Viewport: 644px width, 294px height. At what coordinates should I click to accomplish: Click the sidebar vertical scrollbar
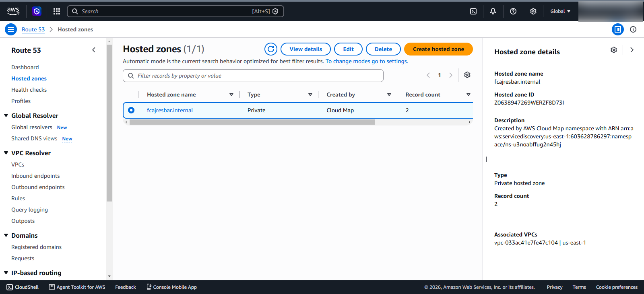[x=109, y=123]
